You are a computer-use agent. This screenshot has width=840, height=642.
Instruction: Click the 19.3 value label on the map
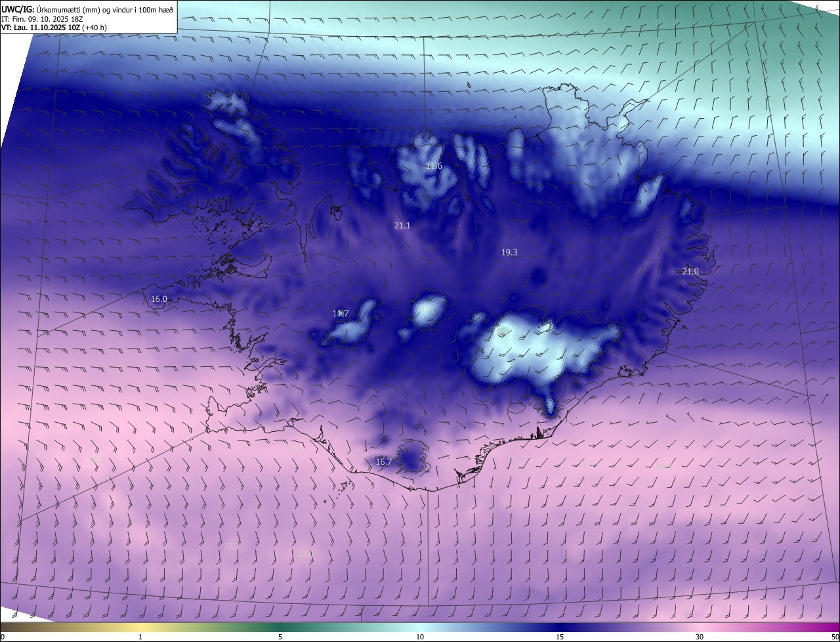[509, 252]
